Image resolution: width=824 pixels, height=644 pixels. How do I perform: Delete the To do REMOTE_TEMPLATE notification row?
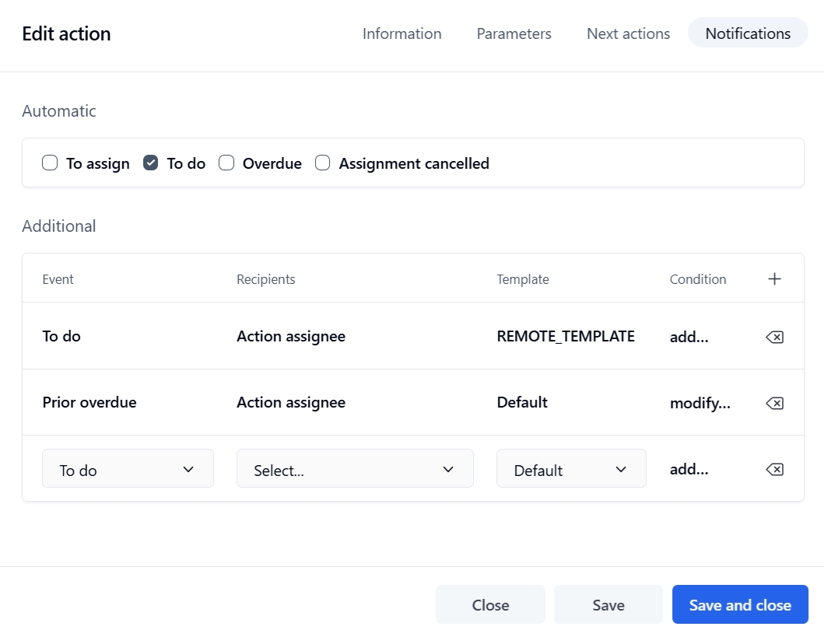pyautogui.click(x=774, y=337)
